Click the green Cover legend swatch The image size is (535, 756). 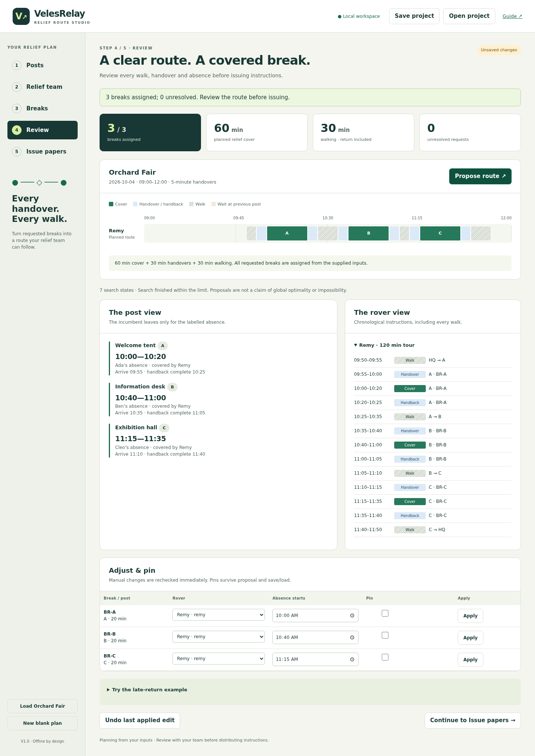coord(111,204)
